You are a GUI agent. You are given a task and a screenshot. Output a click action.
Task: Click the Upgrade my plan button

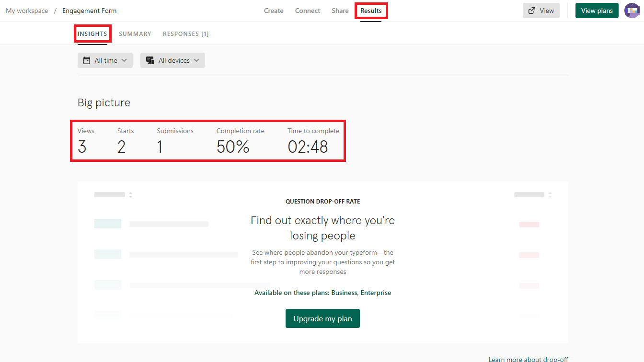click(x=322, y=318)
